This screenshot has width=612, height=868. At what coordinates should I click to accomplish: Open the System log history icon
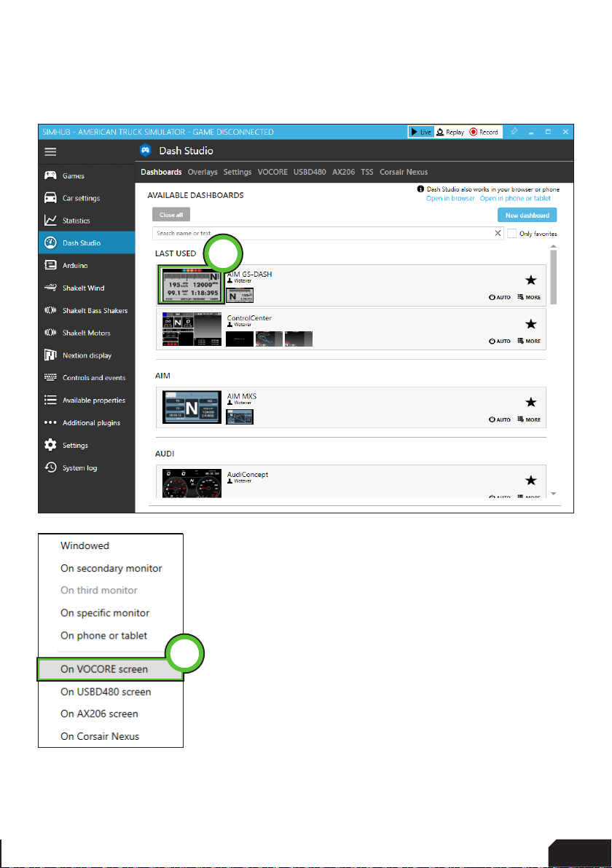pos(50,467)
